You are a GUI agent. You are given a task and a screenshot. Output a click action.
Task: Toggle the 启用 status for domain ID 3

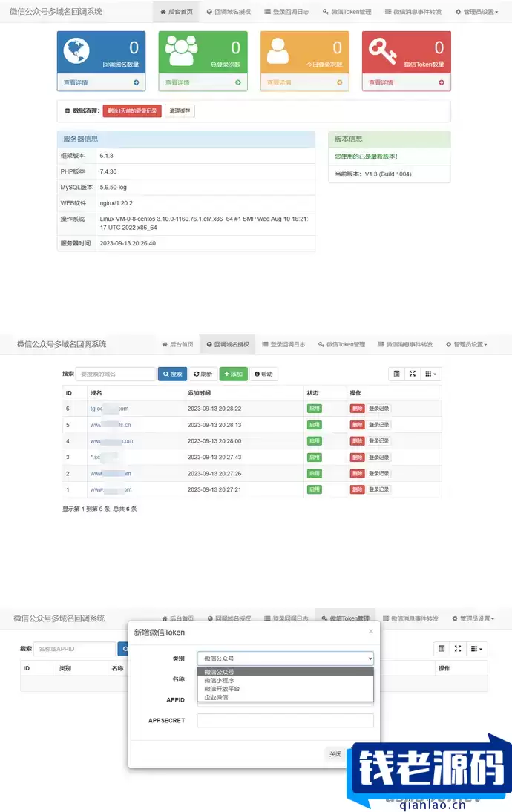click(x=315, y=458)
